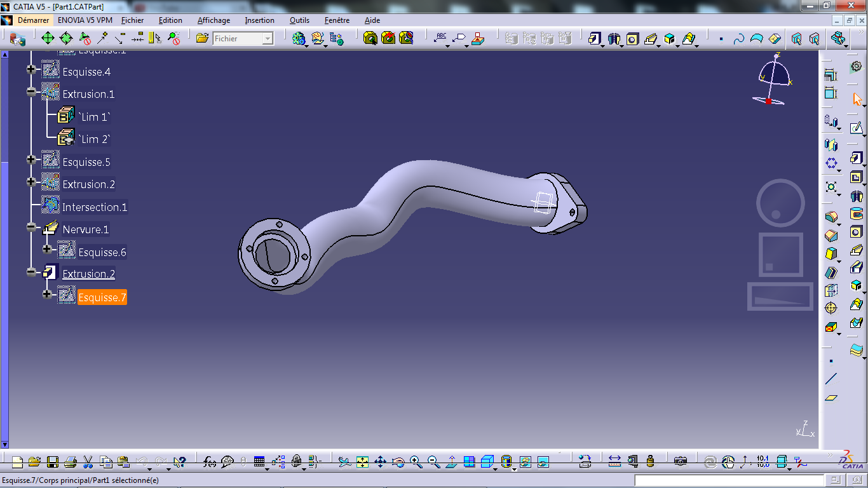Click the New document icon
This screenshot has height=488, width=868.
(17, 462)
